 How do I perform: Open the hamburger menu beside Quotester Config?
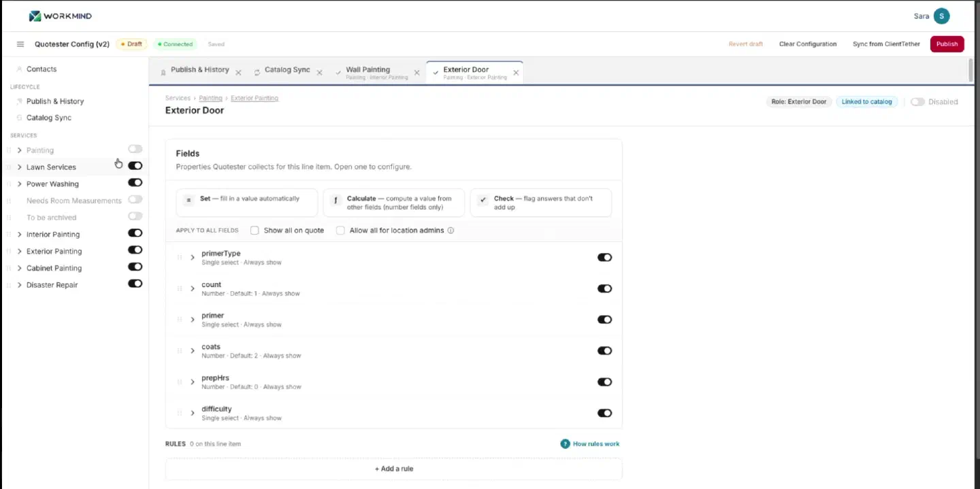tap(20, 44)
